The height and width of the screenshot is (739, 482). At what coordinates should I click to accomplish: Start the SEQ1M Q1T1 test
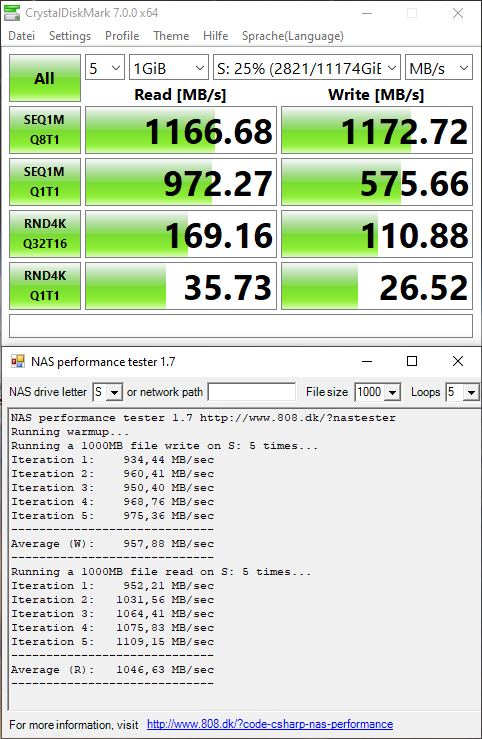point(45,182)
